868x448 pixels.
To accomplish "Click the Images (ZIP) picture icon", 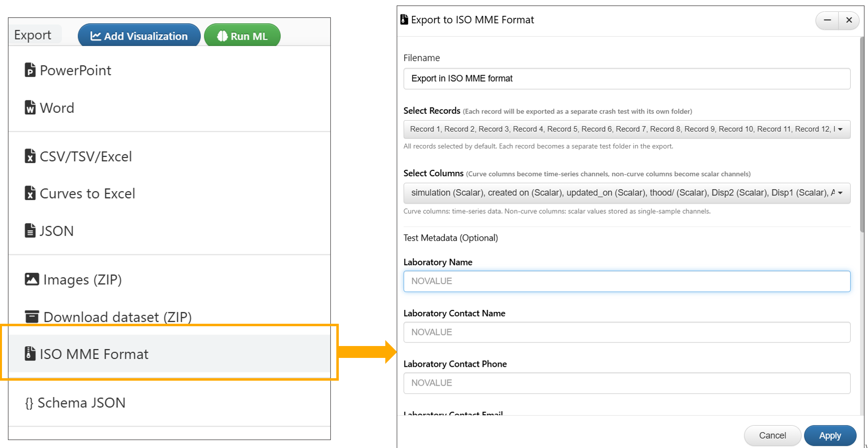I will (32, 280).
